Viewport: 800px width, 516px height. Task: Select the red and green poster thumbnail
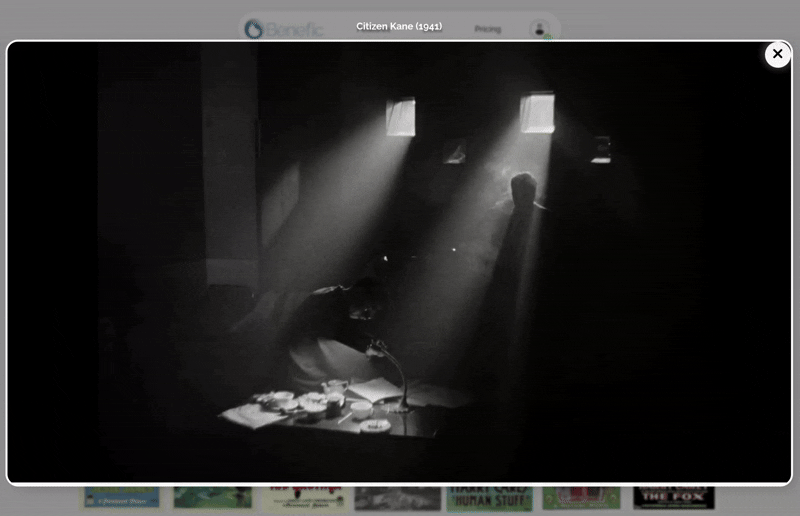581,497
